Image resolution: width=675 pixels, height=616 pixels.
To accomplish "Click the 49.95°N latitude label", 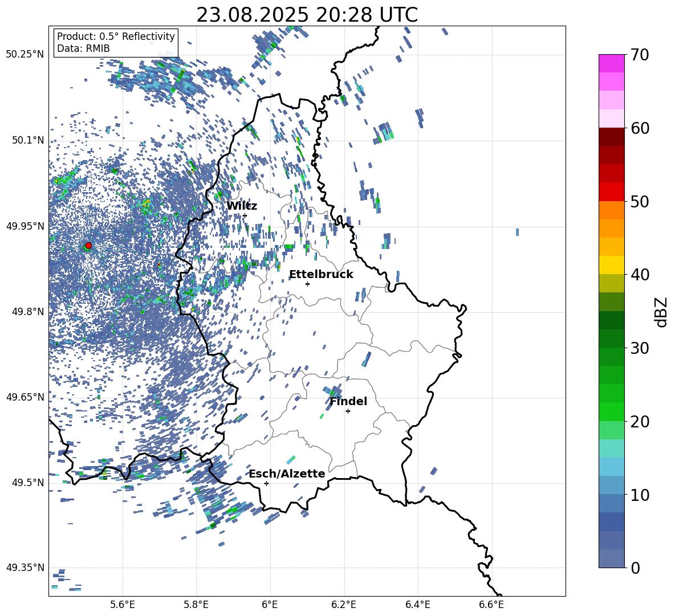I will 25,226.
